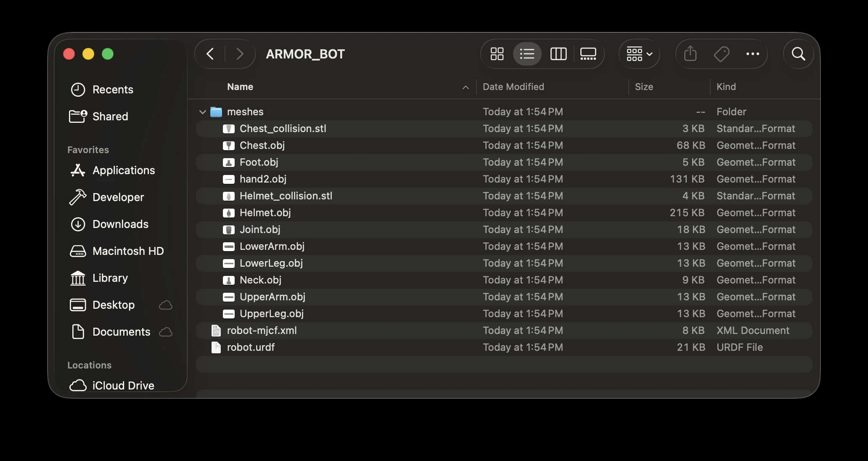Open the More actions ellipsis menu
Screen dimensions: 868x461
[752, 54]
